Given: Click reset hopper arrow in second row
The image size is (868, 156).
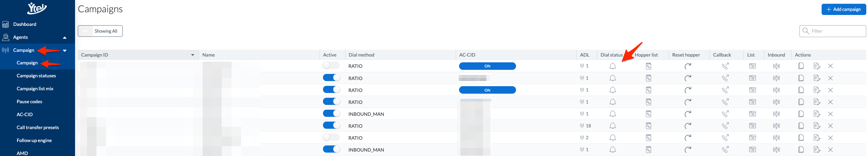Looking at the screenshot, I should click(688, 78).
